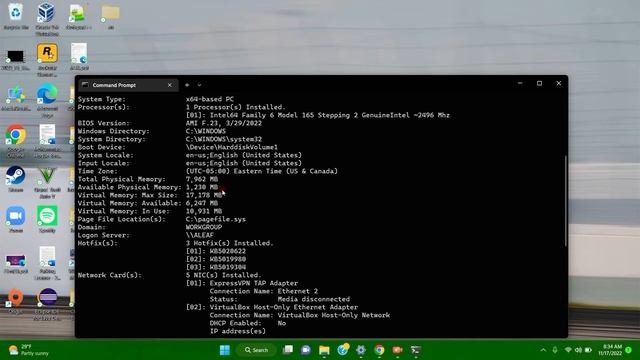Screen dimensions: 640x360
Task: Click the 'AMI F.23, 3/29/2022' BIOS text
Action: 224,123
